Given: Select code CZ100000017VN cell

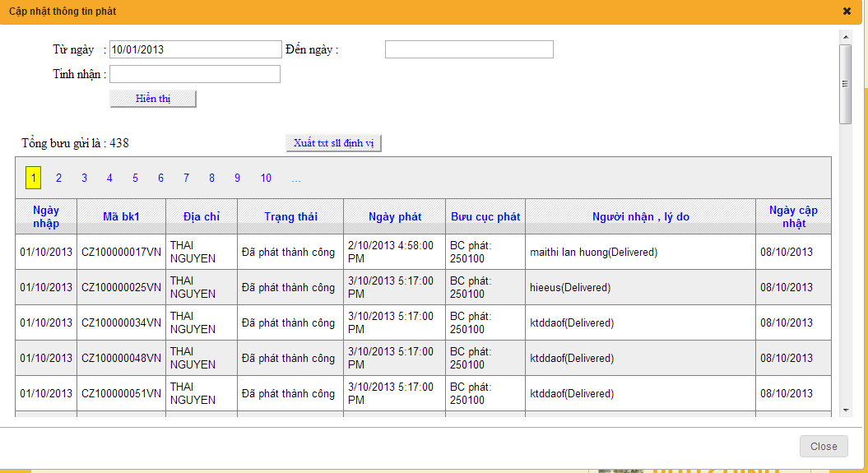Looking at the screenshot, I should pos(121,252).
